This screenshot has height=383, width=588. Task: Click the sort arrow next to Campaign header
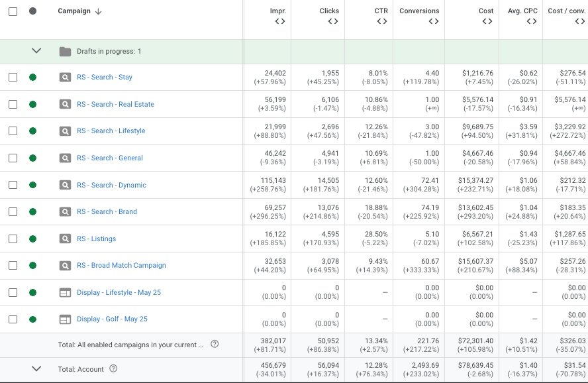point(98,11)
